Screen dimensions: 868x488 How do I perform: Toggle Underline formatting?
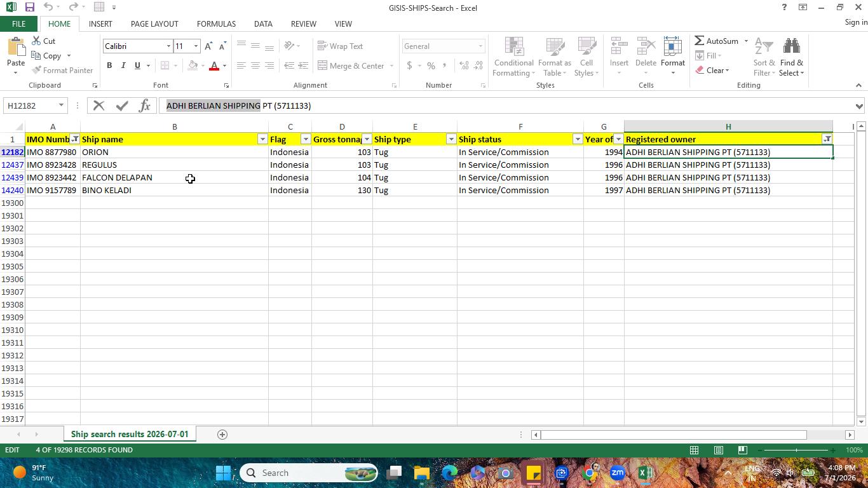coord(137,65)
